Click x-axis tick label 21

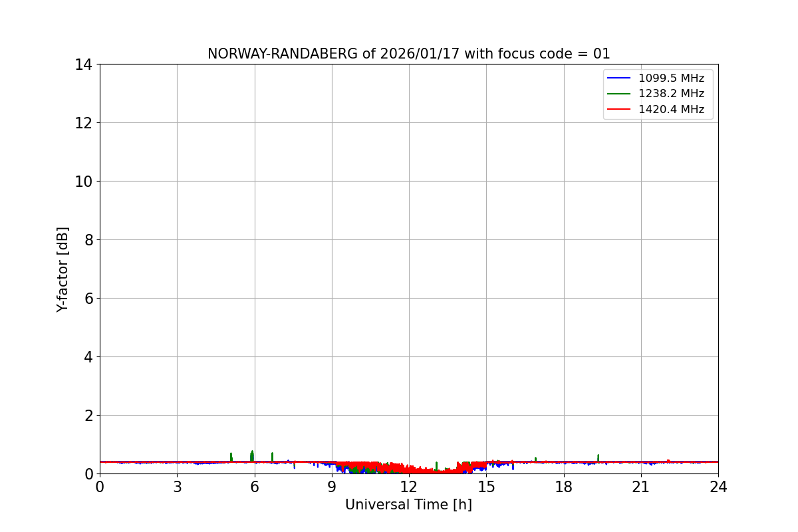[641, 487]
